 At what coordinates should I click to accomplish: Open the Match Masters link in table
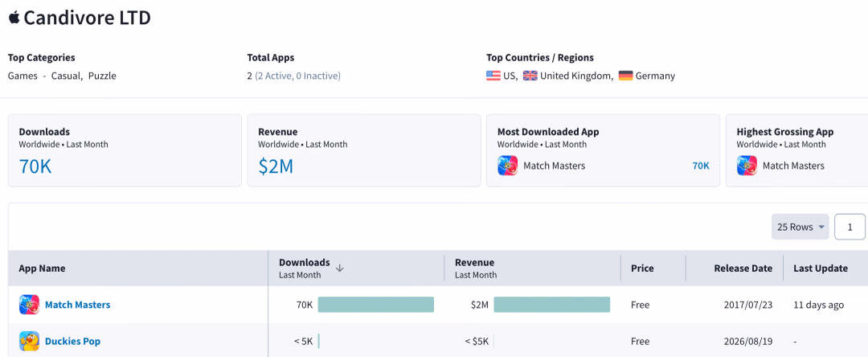(x=77, y=305)
